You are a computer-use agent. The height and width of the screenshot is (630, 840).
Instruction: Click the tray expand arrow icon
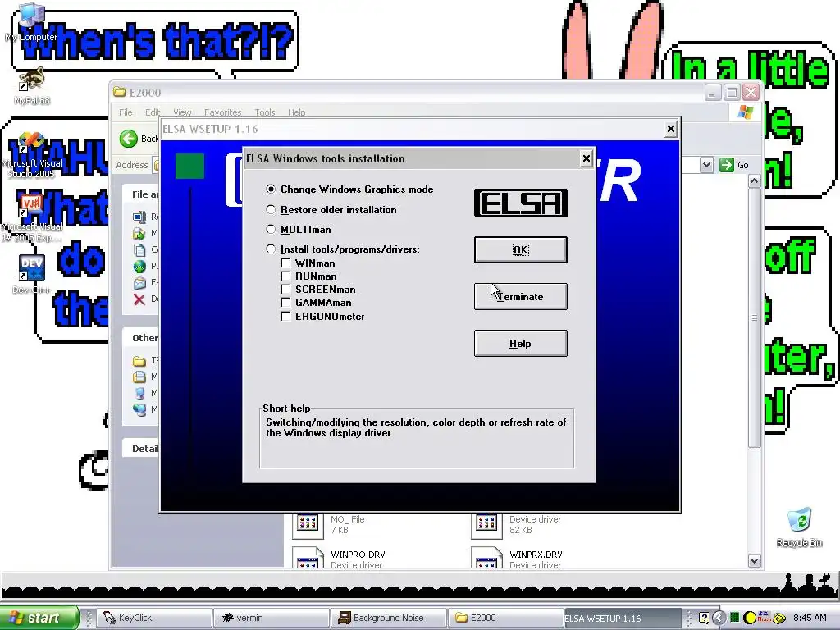coord(719,618)
